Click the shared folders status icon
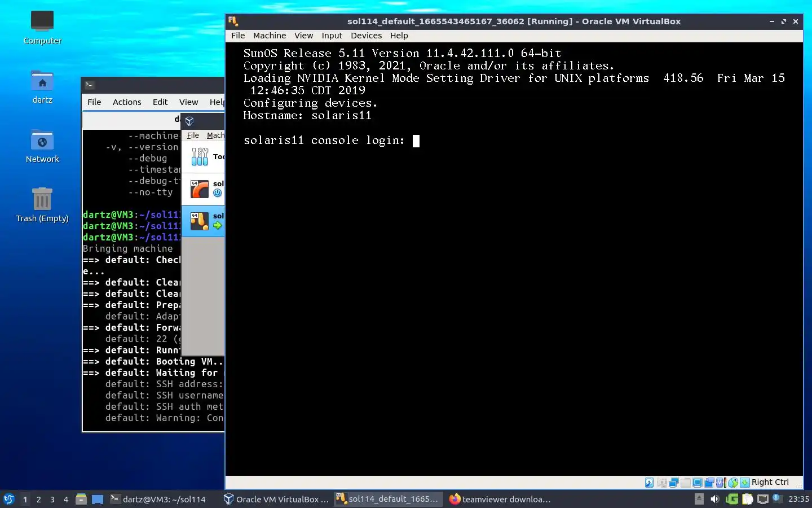 point(686,483)
